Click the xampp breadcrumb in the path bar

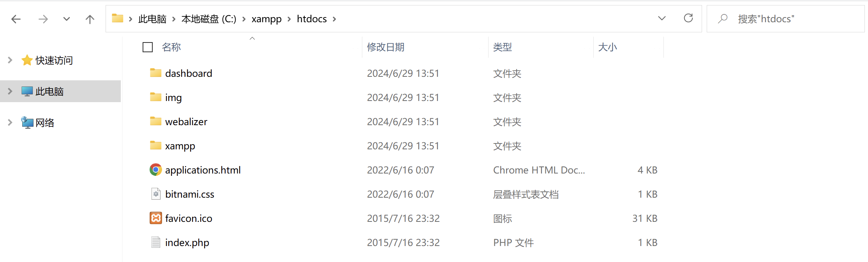[x=266, y=18]
